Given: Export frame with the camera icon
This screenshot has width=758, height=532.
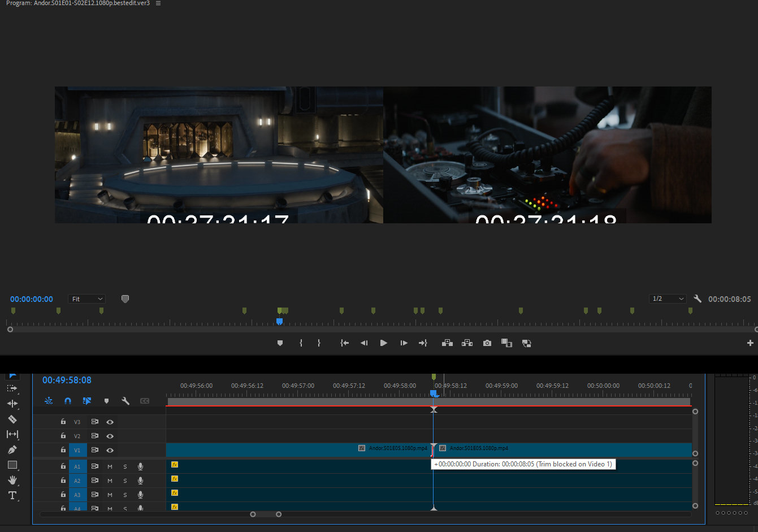Looking at the screenshot, I should tap(487, 343).
